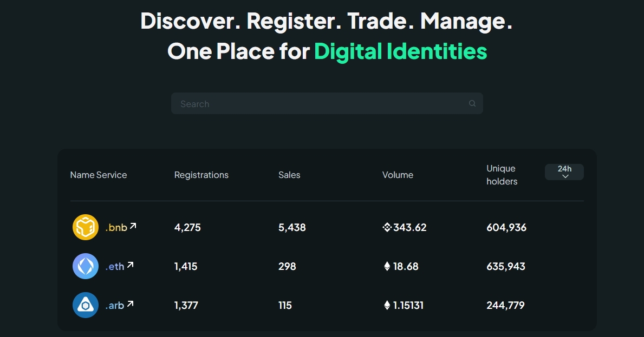Click the blue ENS .eth logo
Viewport: 644px width, 337px height.
coord(85,266)
